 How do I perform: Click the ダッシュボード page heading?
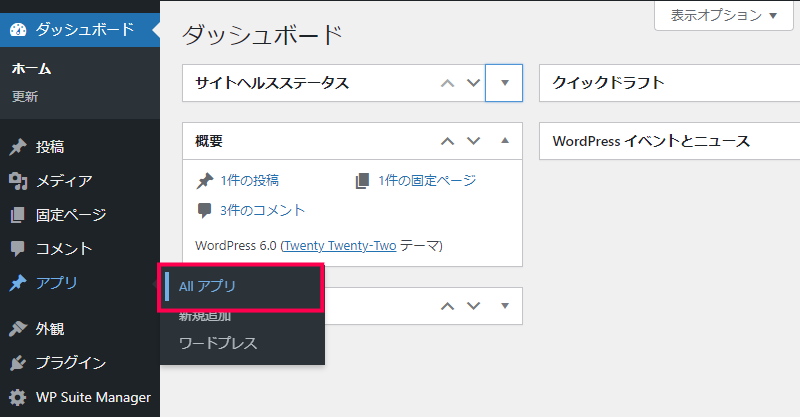point(262,35)
